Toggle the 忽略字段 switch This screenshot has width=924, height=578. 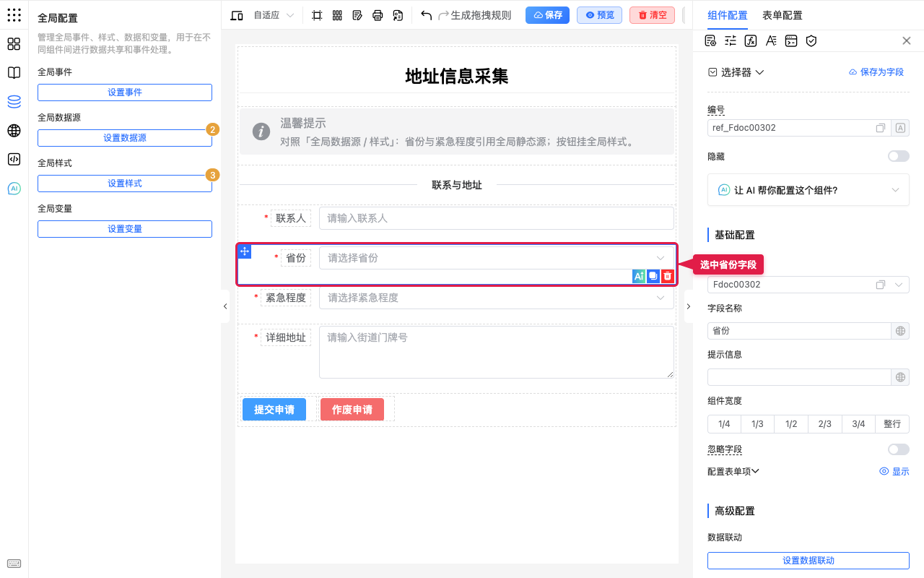click(x=899, y=449)
